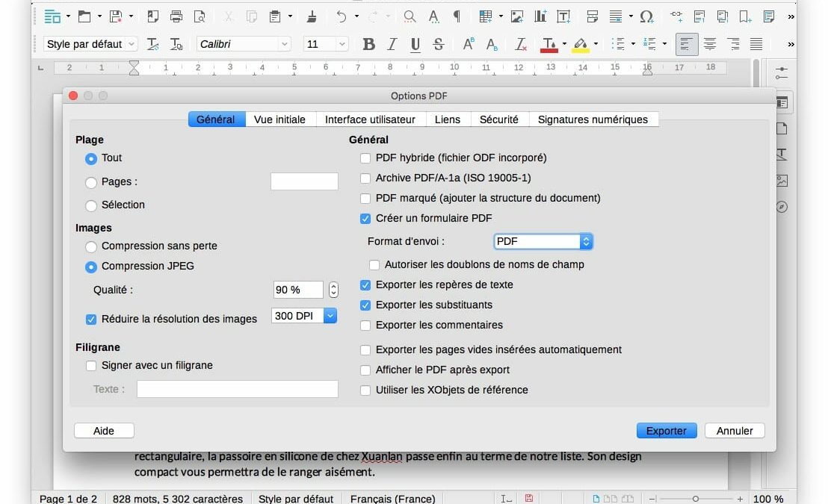The width and height of the screenshot is (828, 504).
Task: Click the zoom slider in status bar
Action: (x=696, y=499)
